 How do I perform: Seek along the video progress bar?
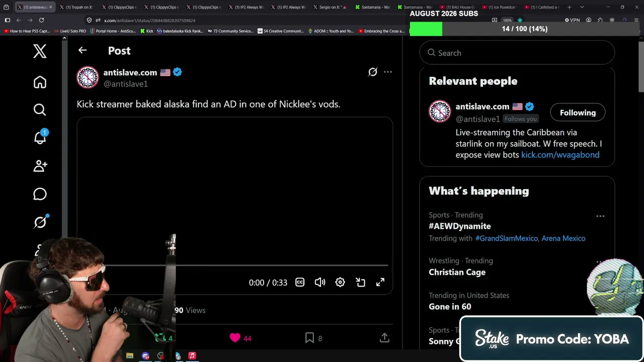click(x=247, y=265)
